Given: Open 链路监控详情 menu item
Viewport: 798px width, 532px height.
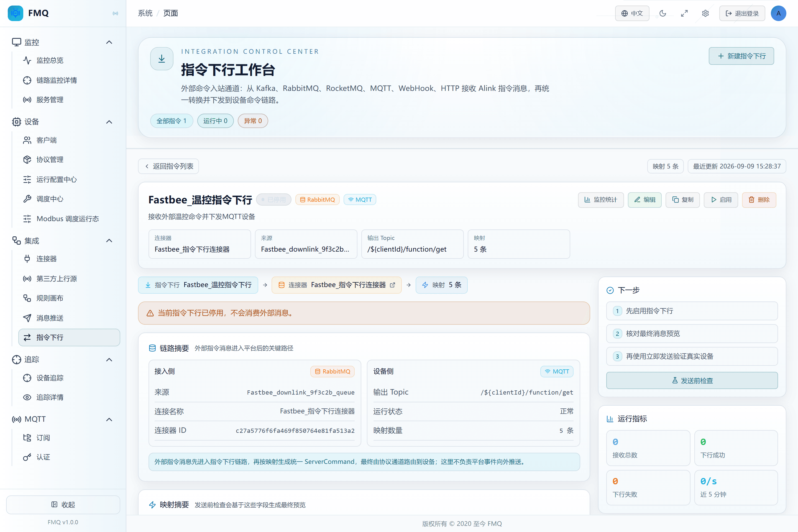Looking at the screenshot, I should click(x=69, y=80).
